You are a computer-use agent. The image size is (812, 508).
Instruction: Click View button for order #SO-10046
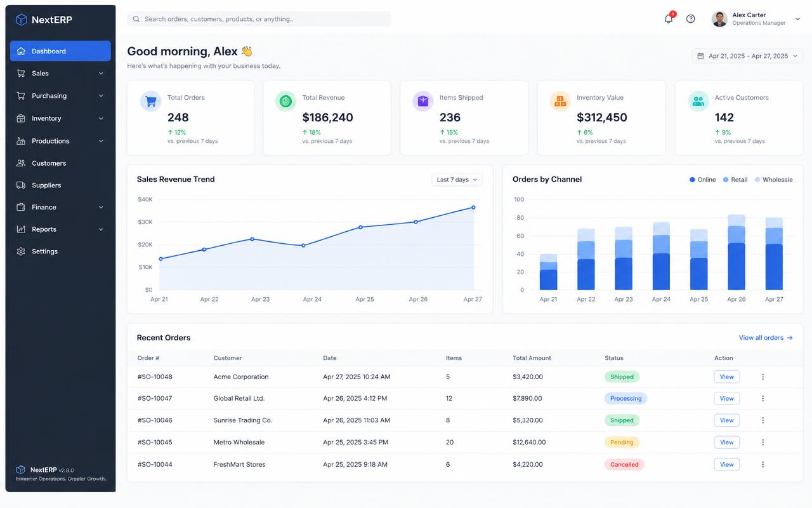click(x=727, y=420)
